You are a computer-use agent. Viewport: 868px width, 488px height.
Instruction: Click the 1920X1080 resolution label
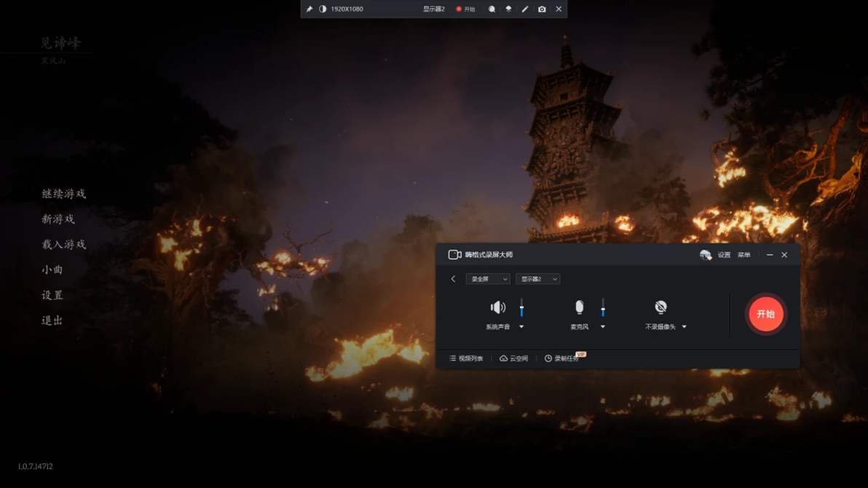(347, 9)
